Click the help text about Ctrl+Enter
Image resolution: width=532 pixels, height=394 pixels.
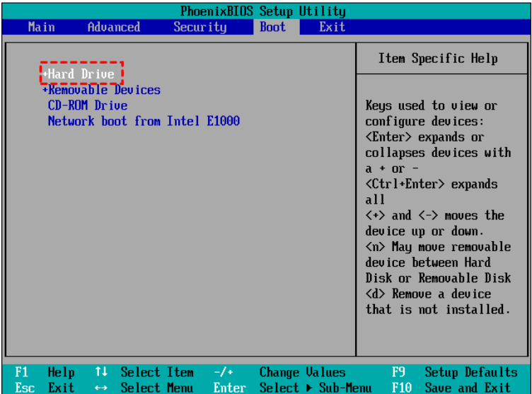pyautogui.click(x=431, y=184)
